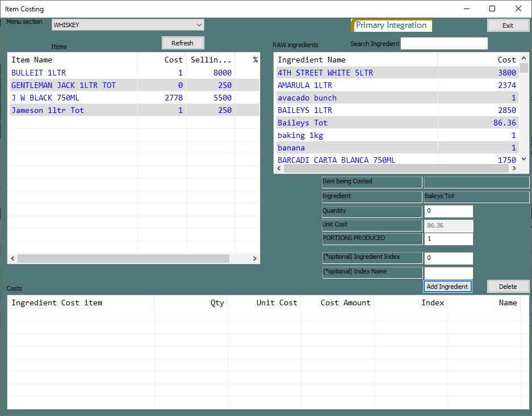Click Item Name column header
Viewport: 532px width, 416px height.
click(x=73, y=60)
